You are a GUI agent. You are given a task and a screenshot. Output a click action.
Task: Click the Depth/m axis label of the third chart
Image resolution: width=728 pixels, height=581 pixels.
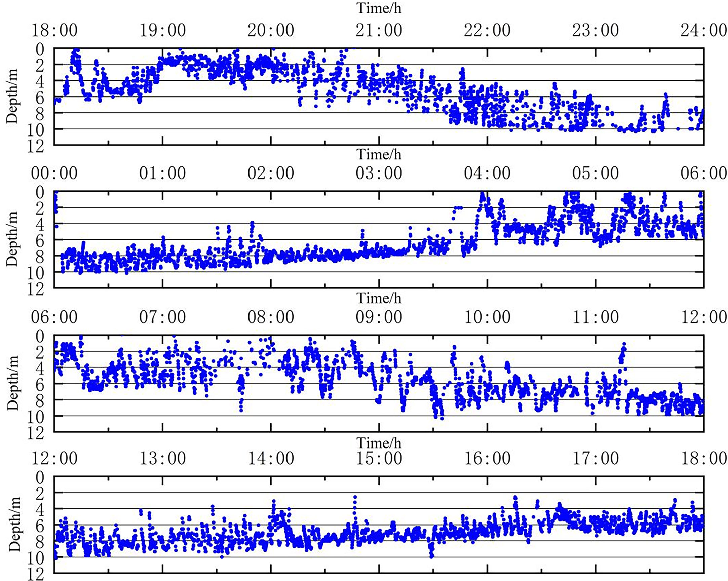[x=12, y=383]
